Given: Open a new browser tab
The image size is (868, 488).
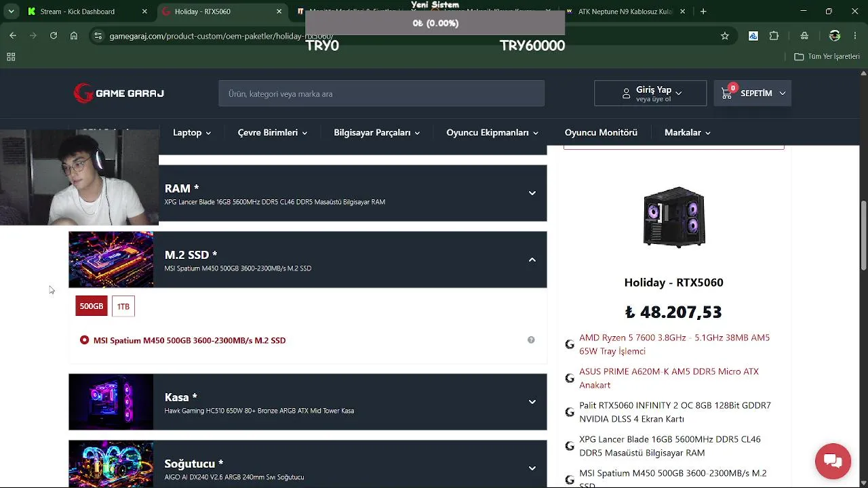Looking at the screenshot, I should [703, 12].
